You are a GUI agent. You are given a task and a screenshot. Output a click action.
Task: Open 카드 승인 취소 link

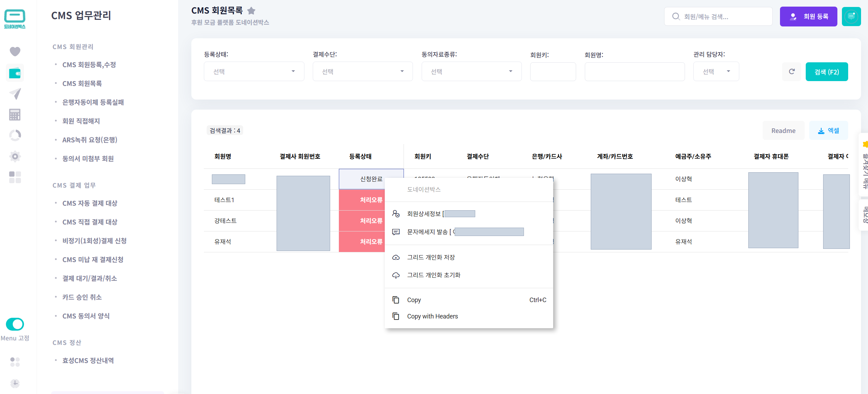tap(82, 297)
